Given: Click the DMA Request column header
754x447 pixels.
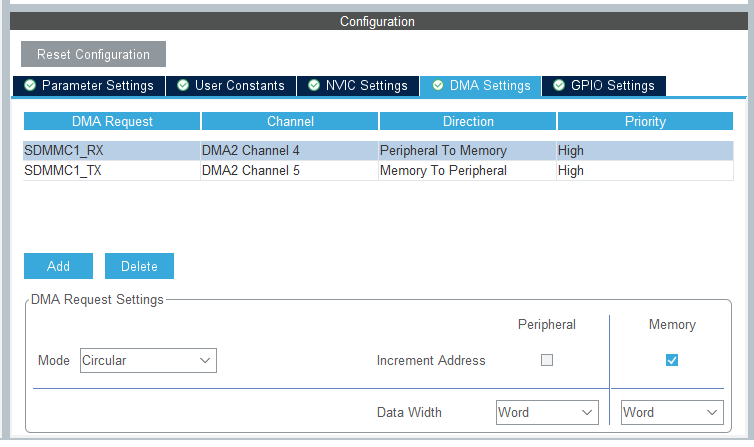Looking at the screenshot, I should point(112,121).
